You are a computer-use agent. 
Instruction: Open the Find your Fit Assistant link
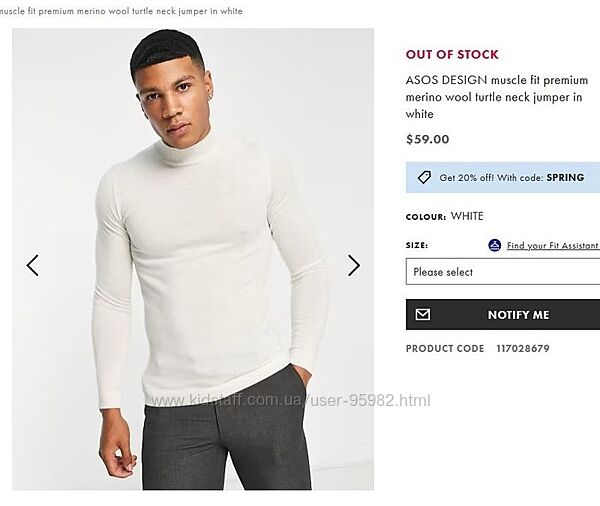(x=552, y=245)
